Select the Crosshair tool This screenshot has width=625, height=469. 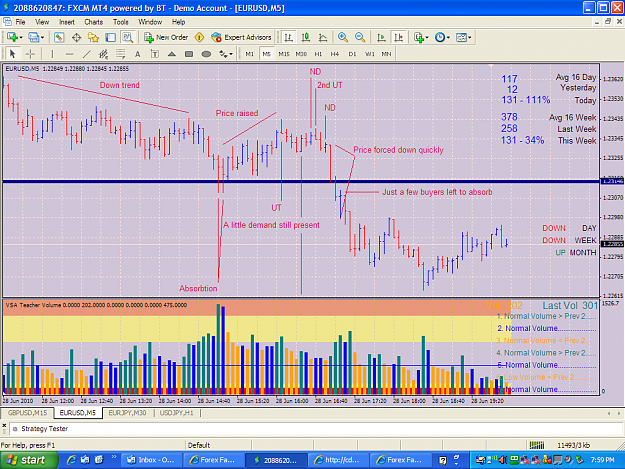(x=30, y=54)
